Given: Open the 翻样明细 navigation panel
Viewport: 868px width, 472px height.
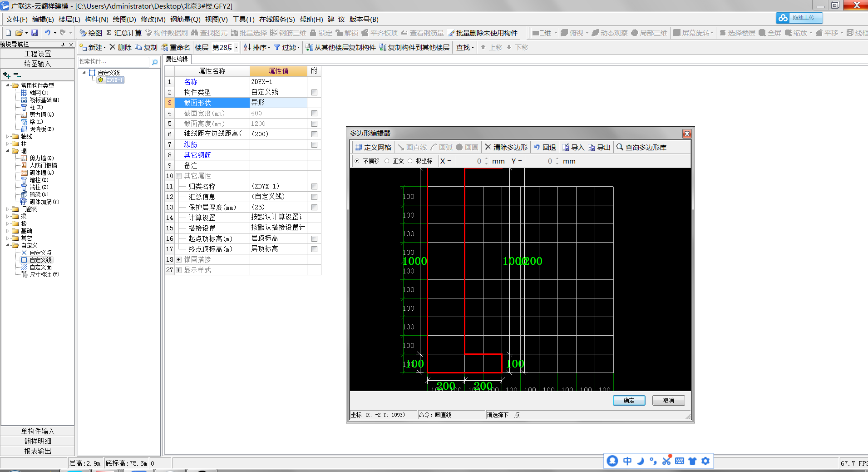Looking at the screenshot, I should 37,441.
